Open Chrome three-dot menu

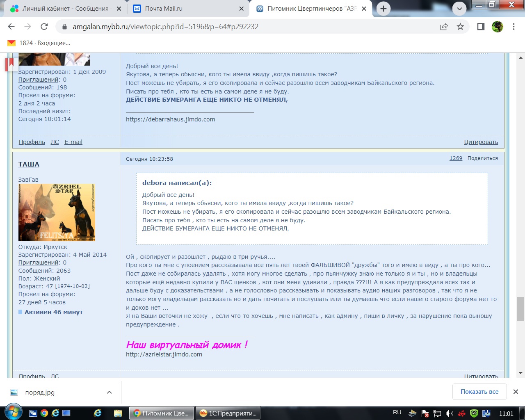click(x=514, y=27)
